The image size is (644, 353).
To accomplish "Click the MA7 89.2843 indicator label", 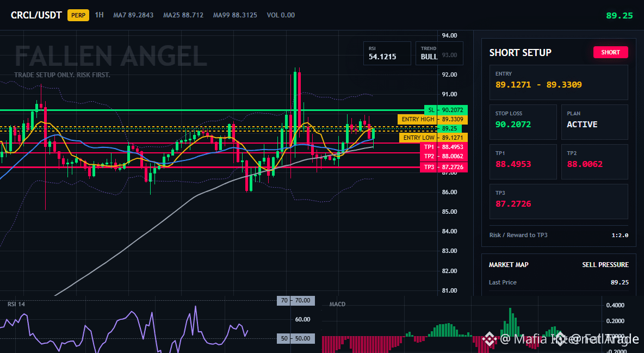I will pos(133,15).
